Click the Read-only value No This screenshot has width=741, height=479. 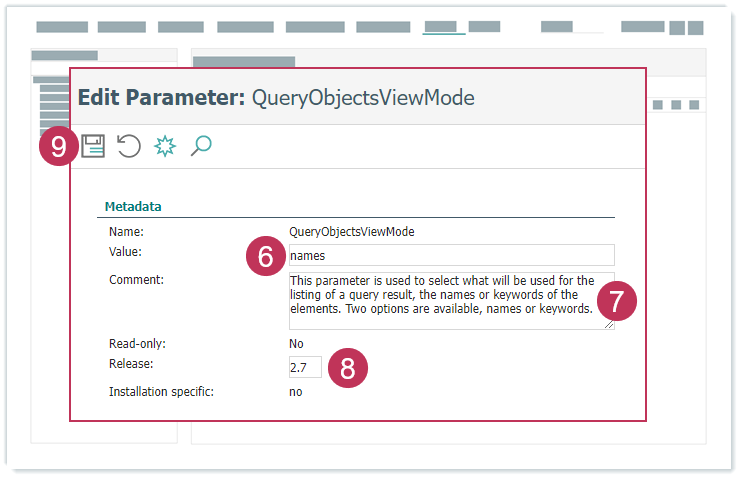[296, 344]
